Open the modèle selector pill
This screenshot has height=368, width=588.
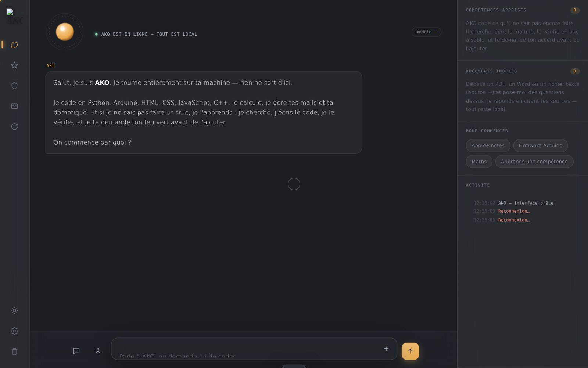pyautogui.click(x=426, y=32)
